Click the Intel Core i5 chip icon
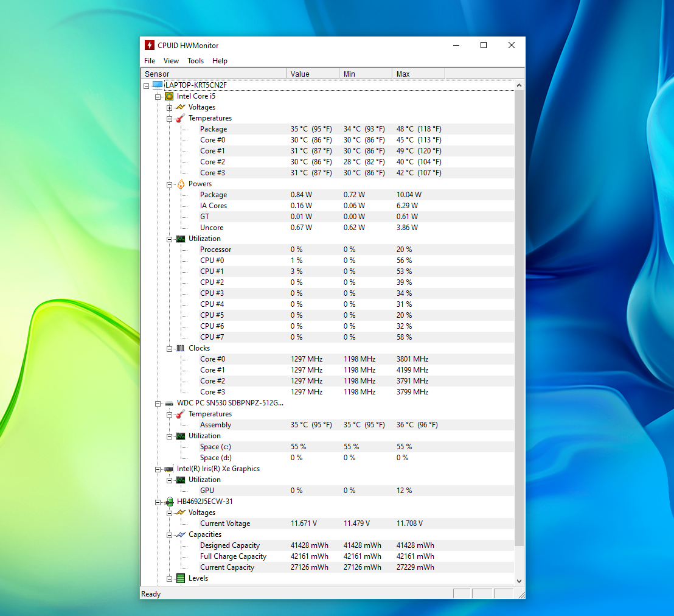Screen dimensions: 674x616 (169, 96)
